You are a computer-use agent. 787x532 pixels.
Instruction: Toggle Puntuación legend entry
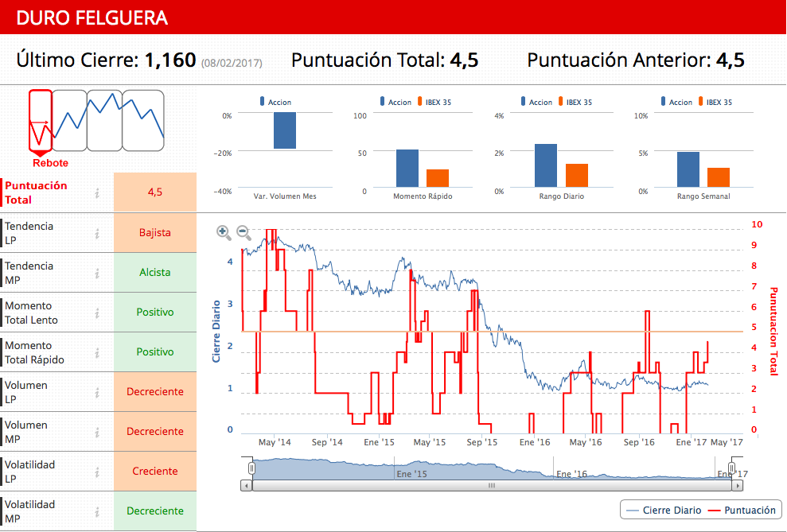742,511
